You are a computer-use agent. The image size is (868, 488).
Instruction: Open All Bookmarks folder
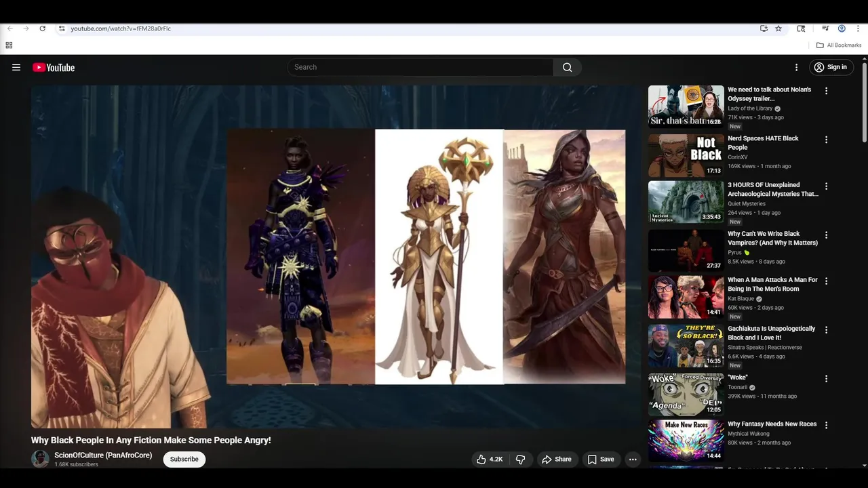(x=839, y=45)
